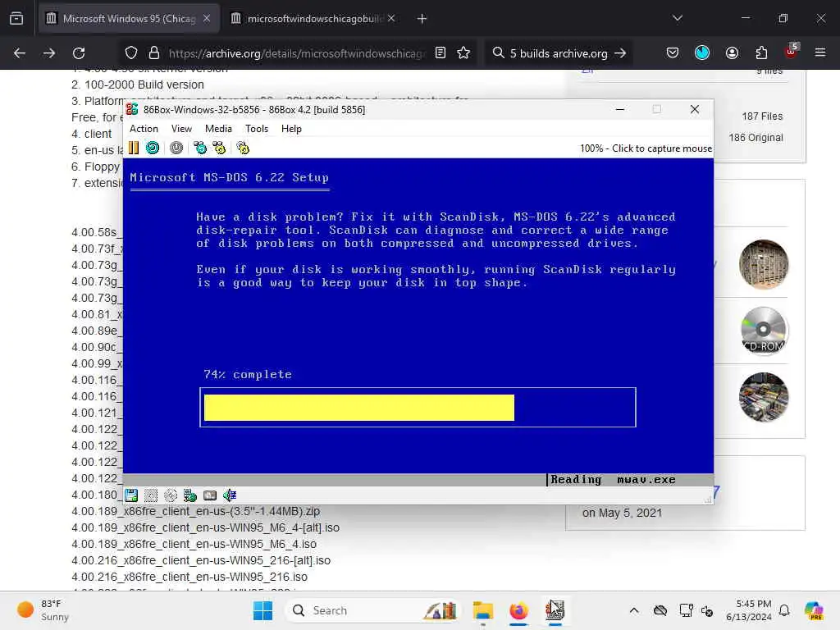Open the software boxes collection thumbnail

[764, 397]
